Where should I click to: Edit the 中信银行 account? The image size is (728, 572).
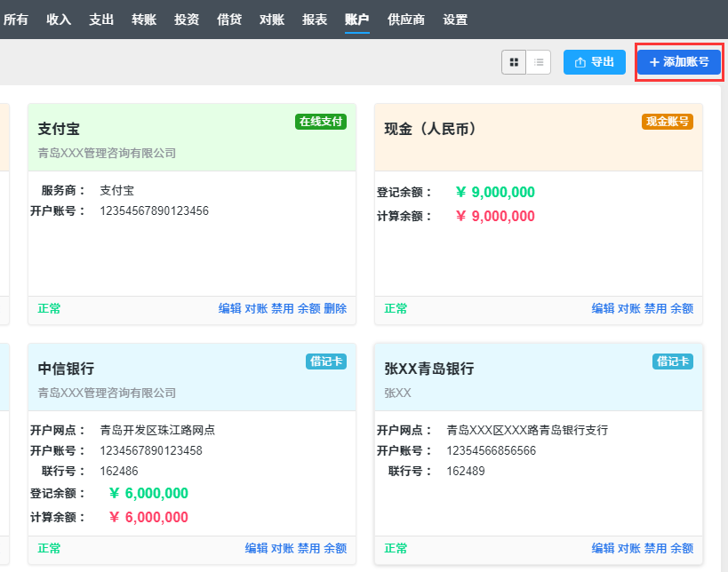[256, 549]
